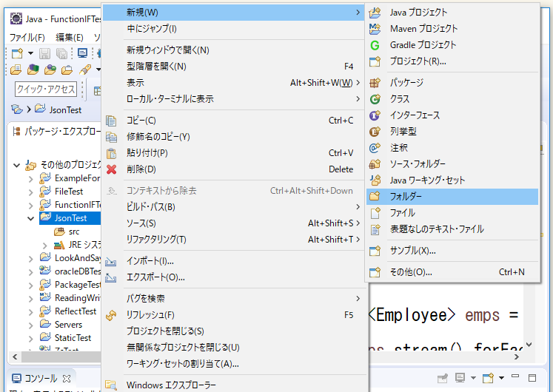The height and width of the screenshot is (392, 553).
Task: Click the エクスポート export icon
Action: pyautogui.click(x=111, y=277)
